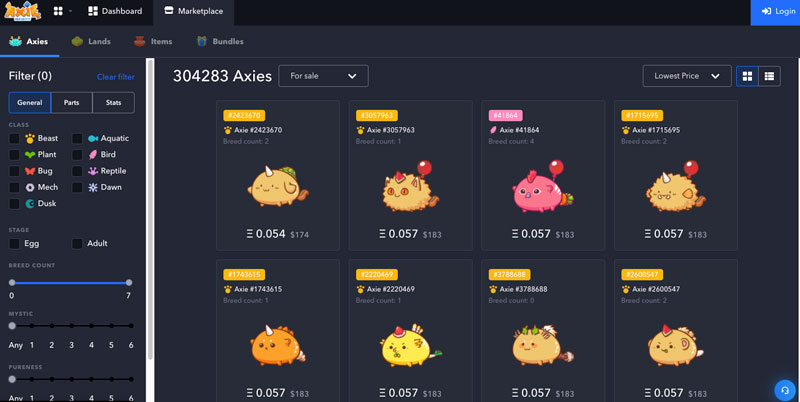
Task: Click feather icon beside Axie #41864
Action: (x=493, y=130)
